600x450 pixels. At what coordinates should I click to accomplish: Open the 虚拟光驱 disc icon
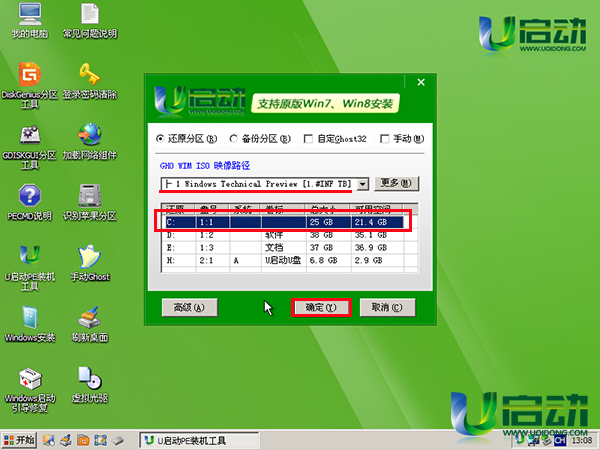90,385
